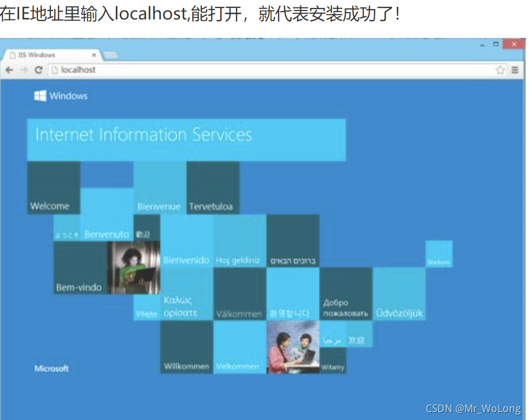Click the Καλώς ορίσατε tile
529x420 pixels.
click(187, 294)
